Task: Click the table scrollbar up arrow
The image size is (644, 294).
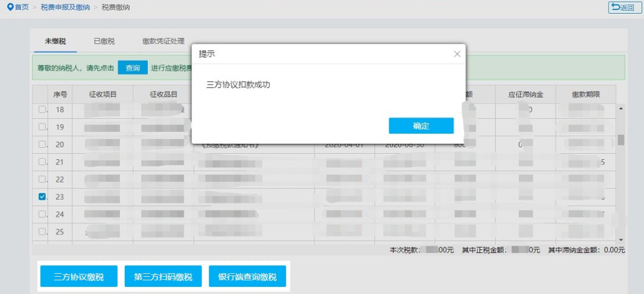Action: [621, 109]
